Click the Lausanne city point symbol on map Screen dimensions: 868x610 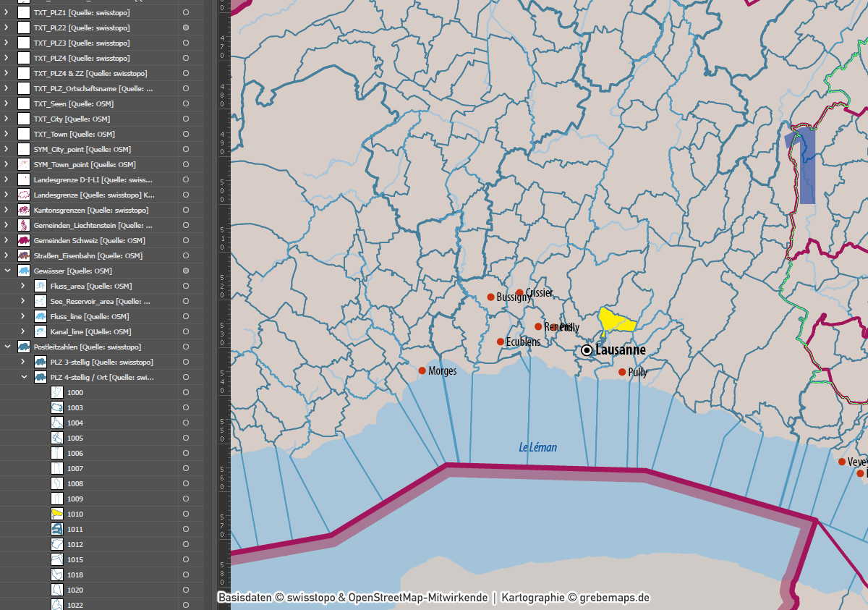[x=587, y=350]
